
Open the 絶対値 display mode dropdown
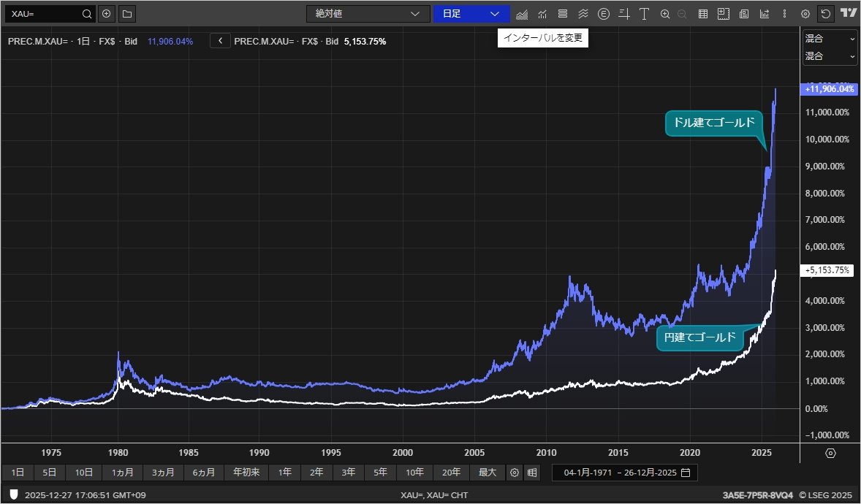(x=368, y=13)
